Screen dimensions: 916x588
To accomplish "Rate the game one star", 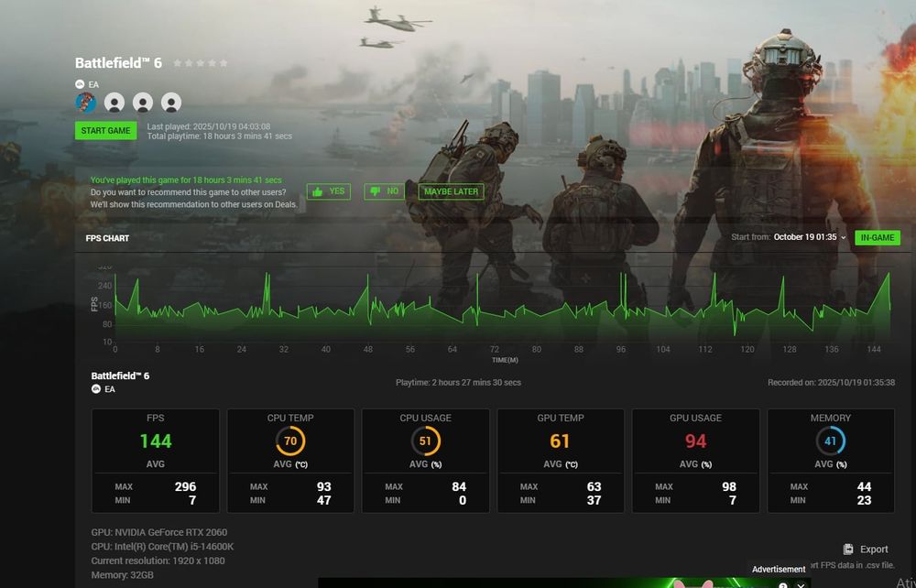I will click(178, 63).
